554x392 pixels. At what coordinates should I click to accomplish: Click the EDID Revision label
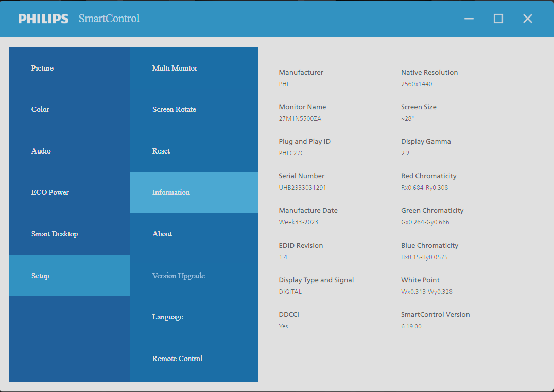pyautogui.click(x=301, y=246)
